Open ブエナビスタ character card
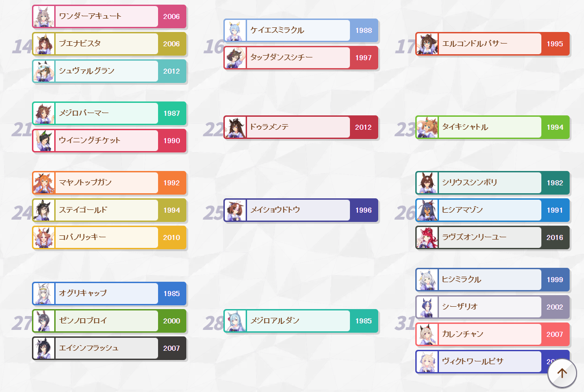 (109, 44)
